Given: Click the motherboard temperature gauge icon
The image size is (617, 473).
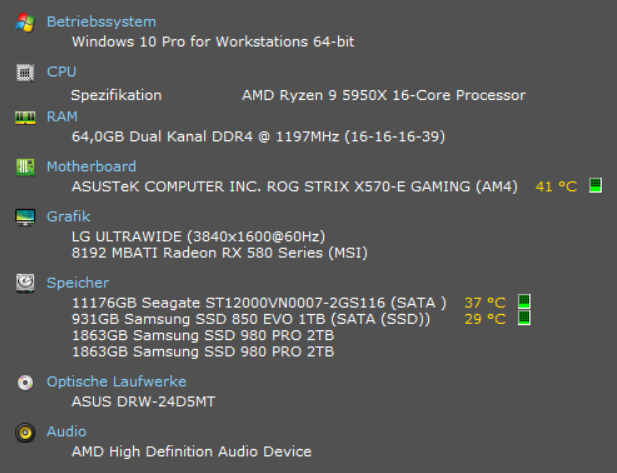Looking at the screenshot, I should [x=595, y=186].
